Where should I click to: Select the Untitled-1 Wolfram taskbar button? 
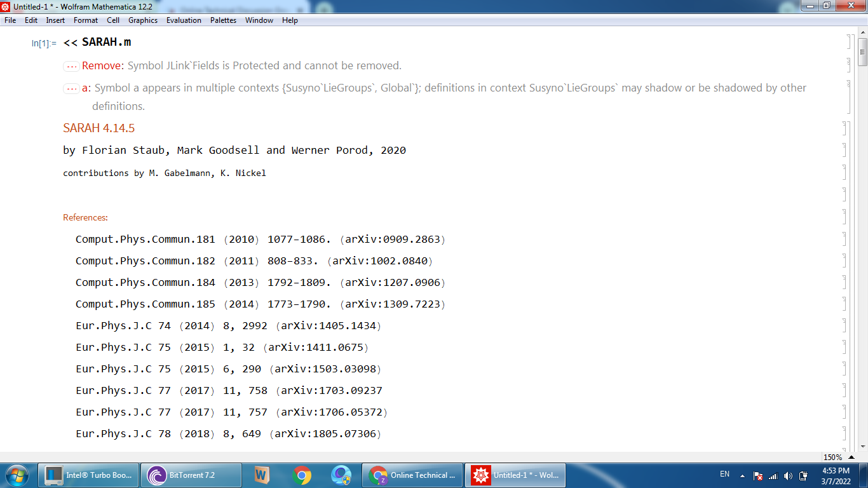pos(515,475)
